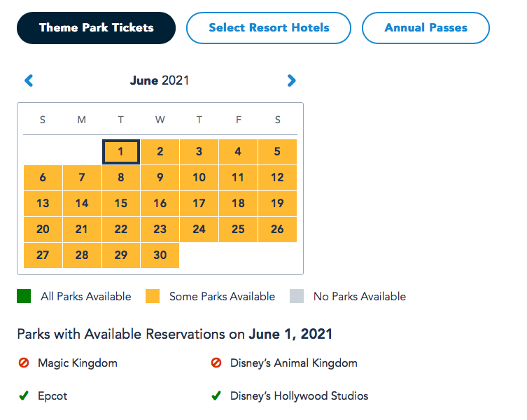Screen dimensions: 527x420
Task: Click the Magic Kingdom unavailable icon
Action: pyautogui.click(x=24, y=363)
